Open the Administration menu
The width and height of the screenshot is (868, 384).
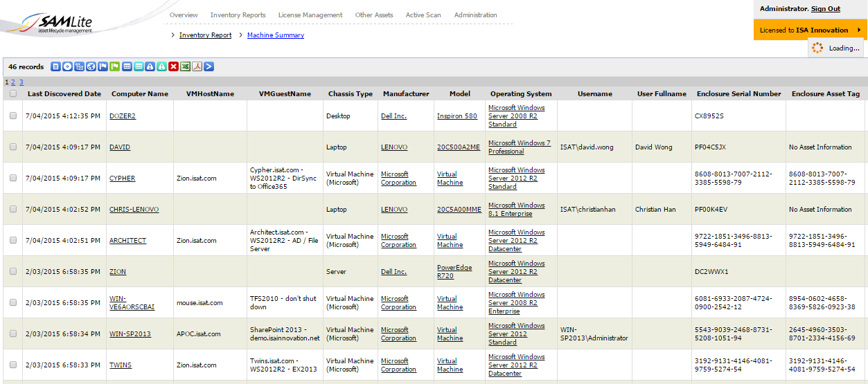click(x=475, y=15)
